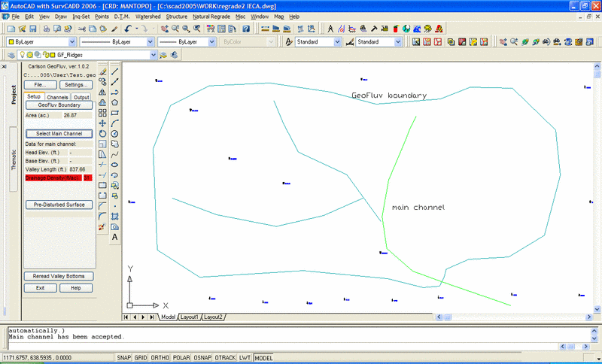Open the Inq-Set menu
The image size is (602, 364).
tap(81, 17)
